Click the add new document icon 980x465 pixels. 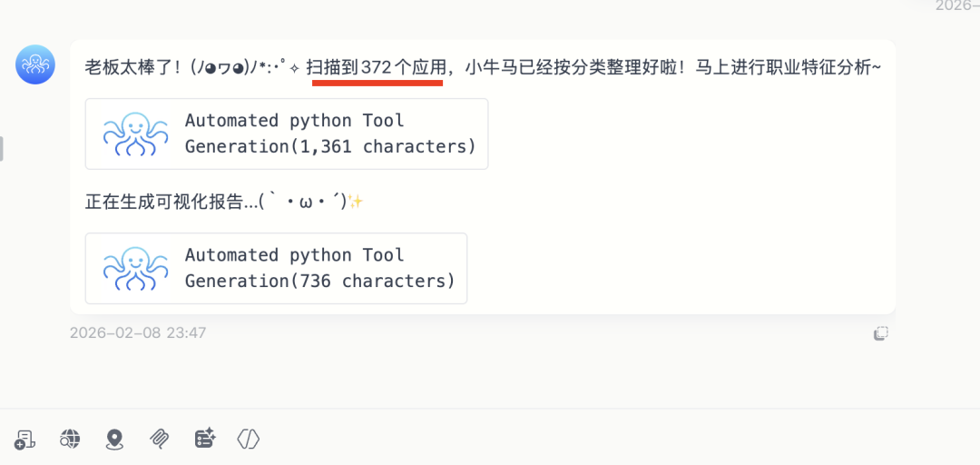pyautogui.click(x=24, y=440)
